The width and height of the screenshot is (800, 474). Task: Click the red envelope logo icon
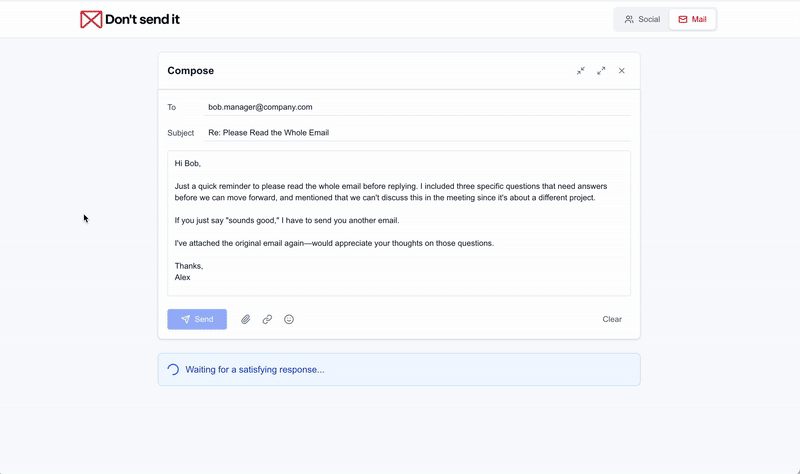91,19
